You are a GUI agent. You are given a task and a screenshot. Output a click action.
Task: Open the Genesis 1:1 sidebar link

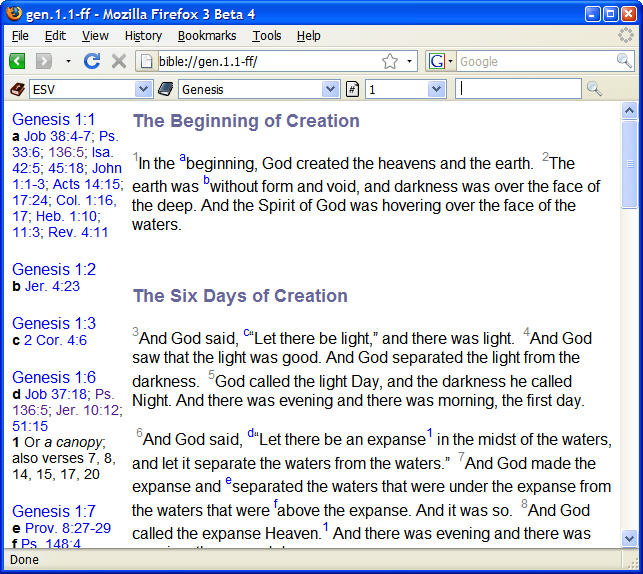click(53, 119)
